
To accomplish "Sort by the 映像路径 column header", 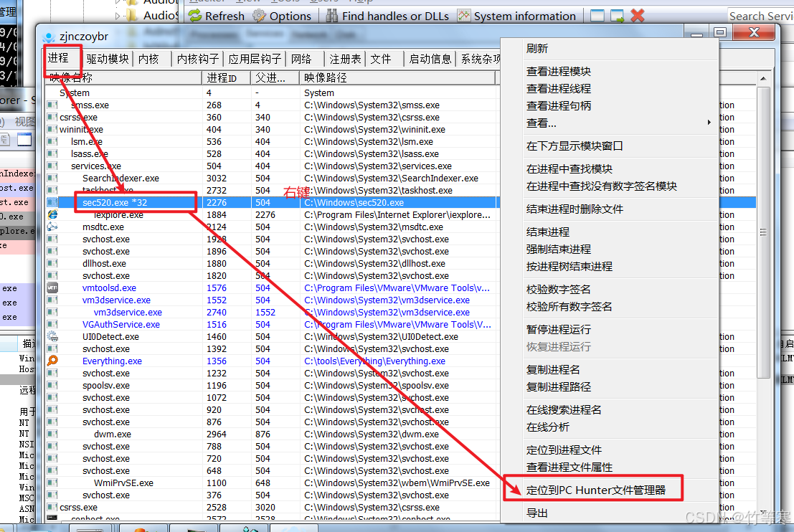I will point(325,77).
